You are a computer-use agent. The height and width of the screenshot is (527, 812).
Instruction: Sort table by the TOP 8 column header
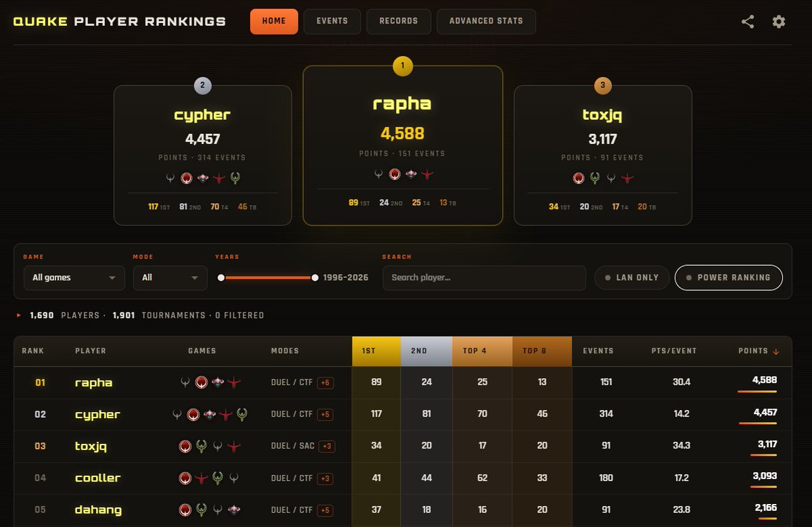(x=542, y=351)
